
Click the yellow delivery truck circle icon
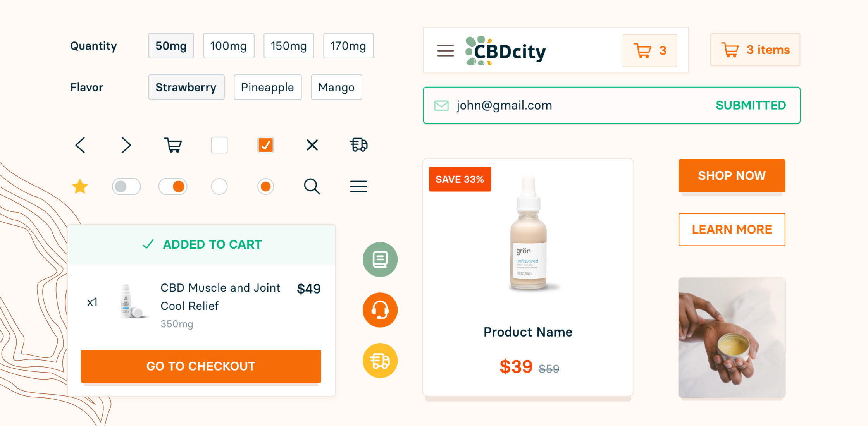[380, 361]
